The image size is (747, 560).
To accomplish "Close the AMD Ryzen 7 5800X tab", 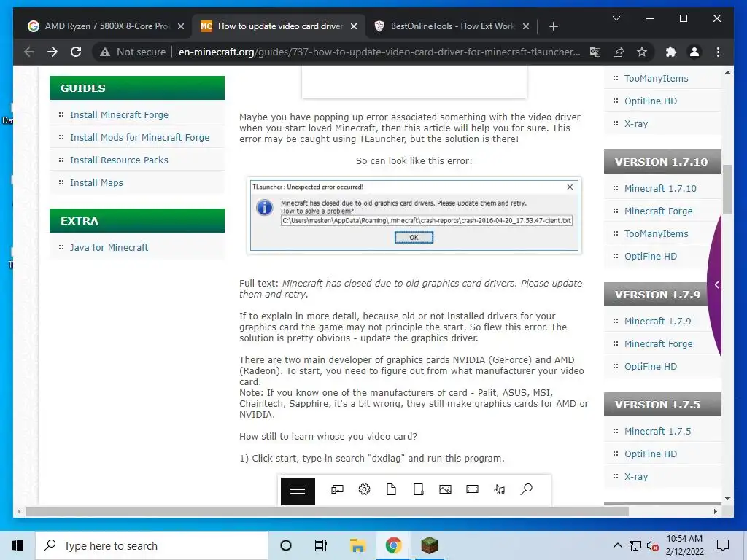I will click(x=181, y=26).
